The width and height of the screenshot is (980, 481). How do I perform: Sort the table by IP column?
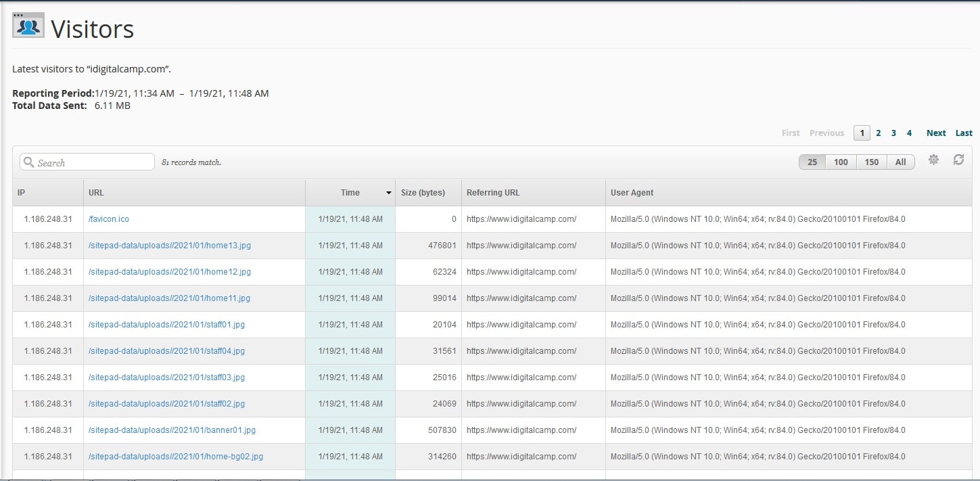(x=20, y=192)
